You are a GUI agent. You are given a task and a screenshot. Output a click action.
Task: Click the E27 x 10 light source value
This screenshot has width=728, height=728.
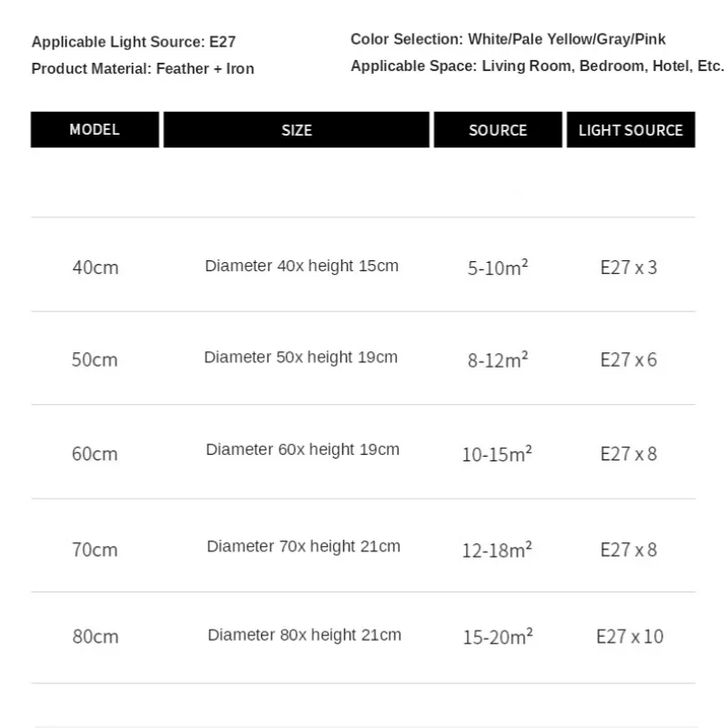tap(630, 636)
